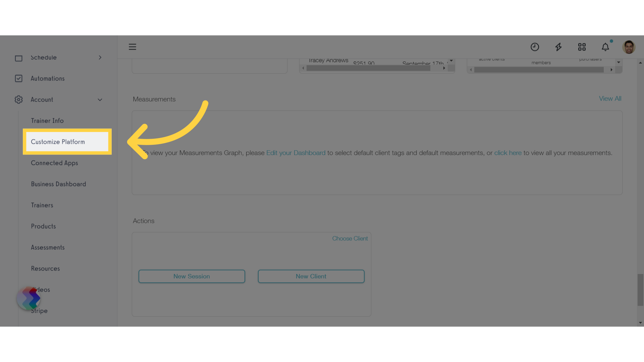Click the New Client button

311,276
